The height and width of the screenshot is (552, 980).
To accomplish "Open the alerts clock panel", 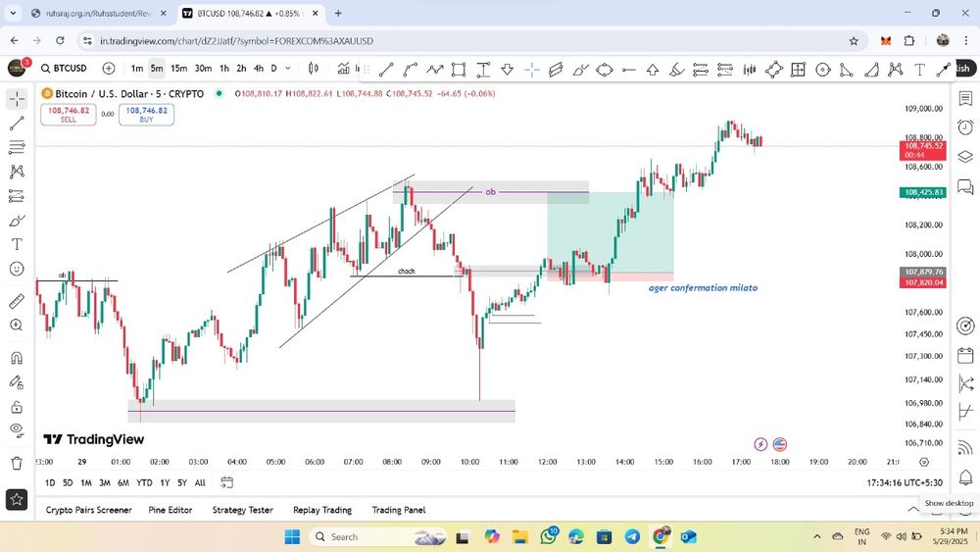I will tap(965, 127).
